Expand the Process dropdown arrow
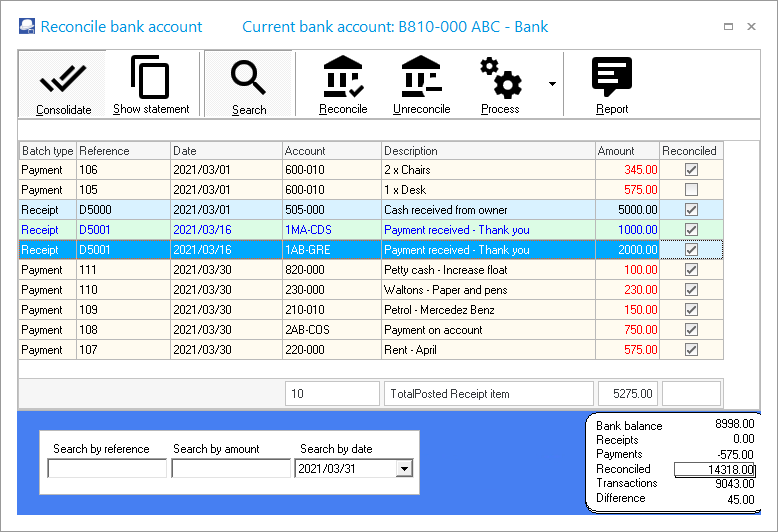The image size is (778, 532). (x=552, y=84)
